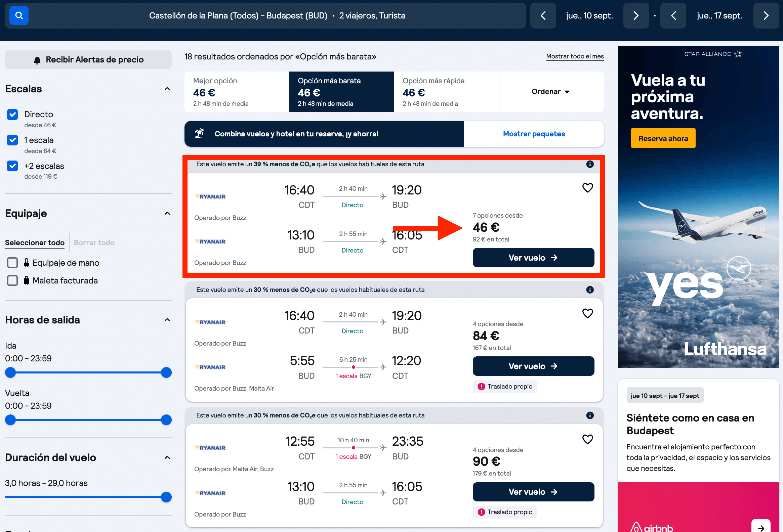Click Ver vuelo for the 46 € flight
The height and width of the screenshot is (532, 783).
533,258
